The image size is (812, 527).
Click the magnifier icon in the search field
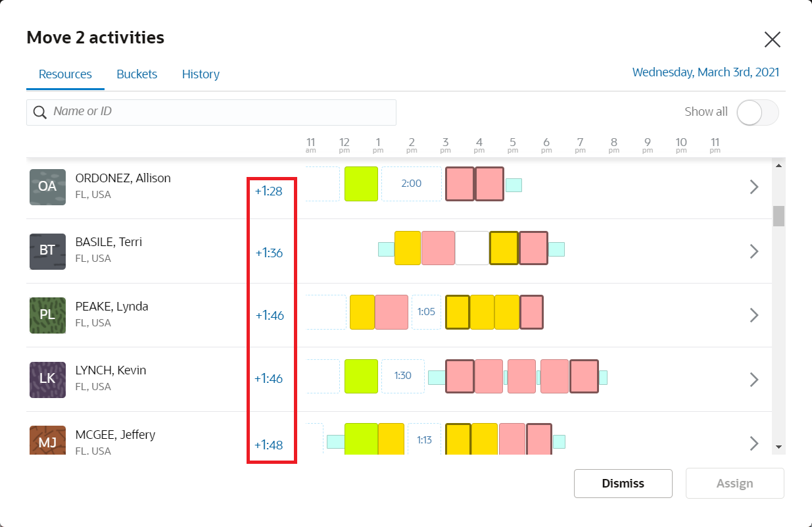pyautogui.click(x=39, y=112)
